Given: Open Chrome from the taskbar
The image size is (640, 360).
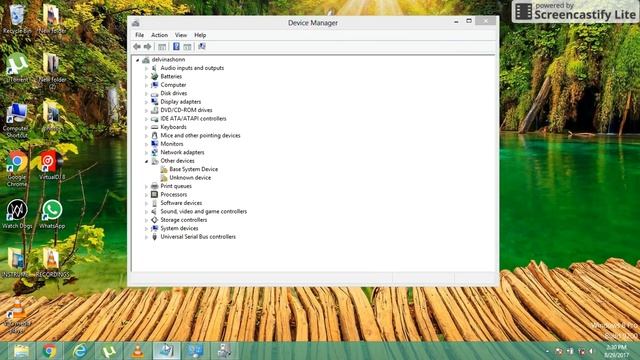Looking at the screenshot, I should tap(50, 351).
